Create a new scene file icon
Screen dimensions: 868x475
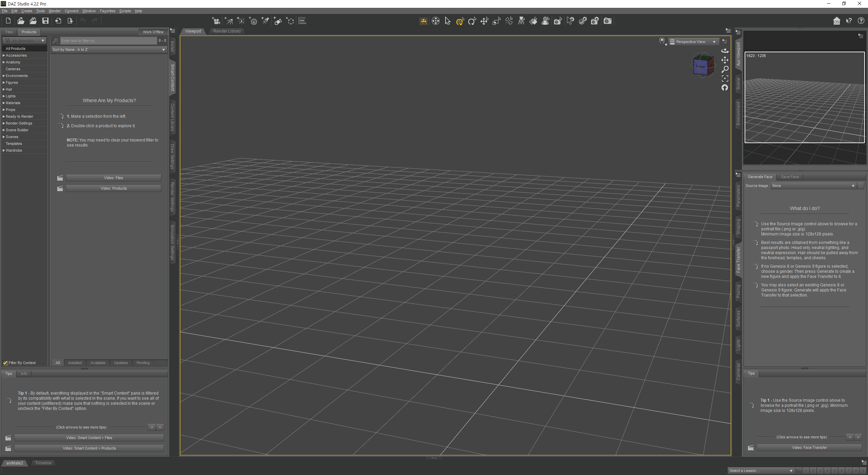[8, 21]
